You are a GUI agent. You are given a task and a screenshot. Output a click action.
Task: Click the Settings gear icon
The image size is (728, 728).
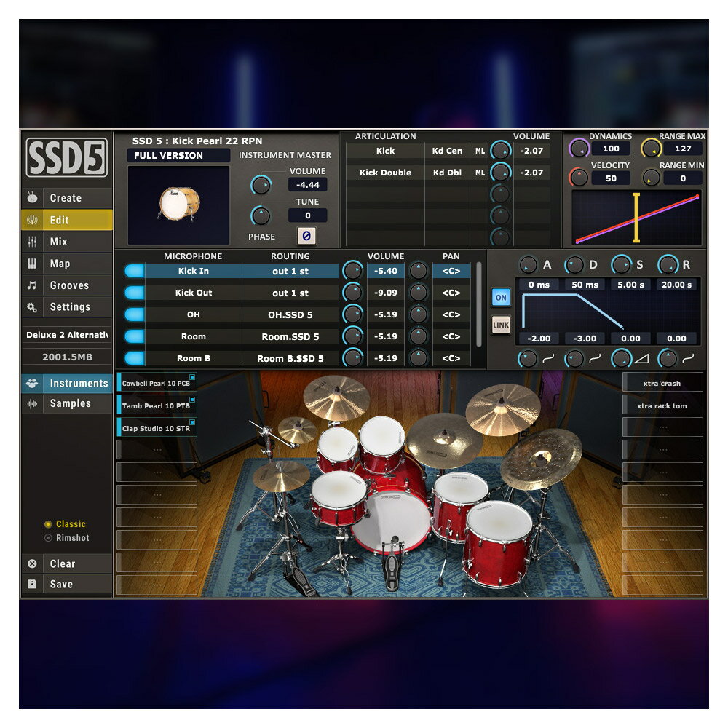[x=32, y=307]
